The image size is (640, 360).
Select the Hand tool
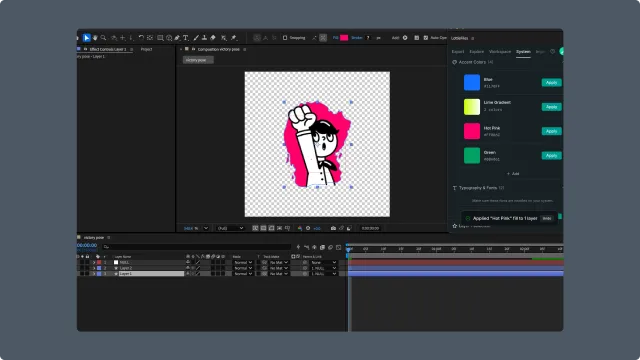point(95,38)
